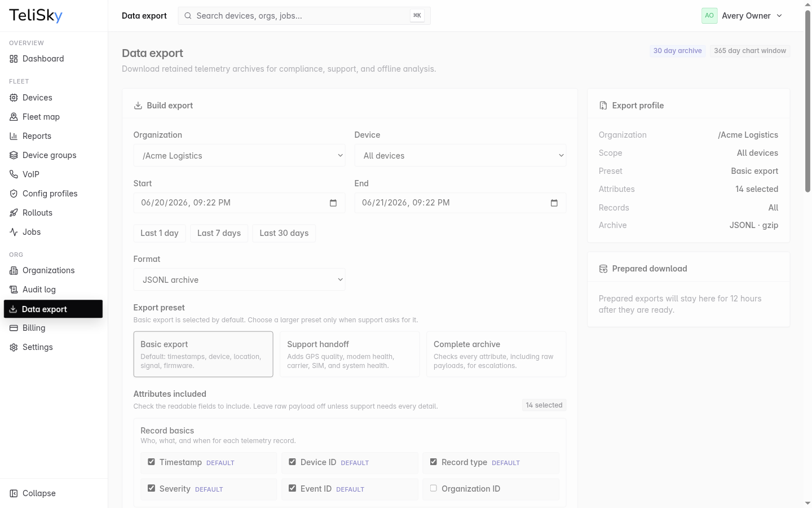
Task: Click the Export profile file icon
Action: 603,106
